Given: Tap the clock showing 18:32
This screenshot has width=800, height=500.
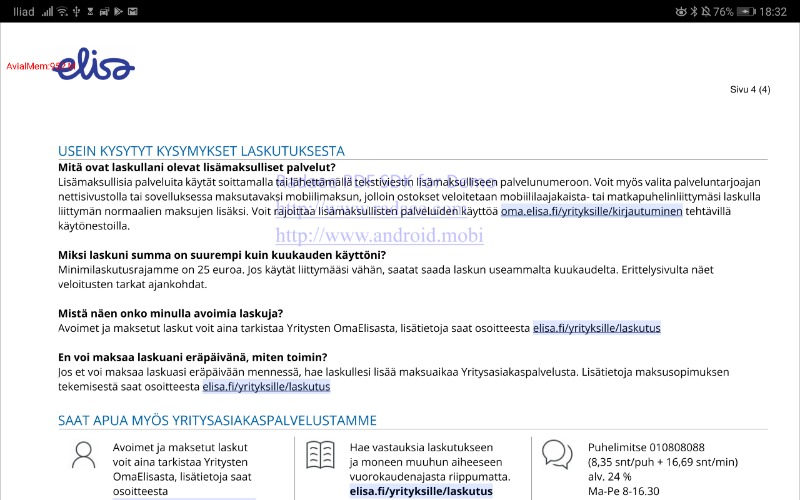Looking at the screenshot, I should point(773,12).
